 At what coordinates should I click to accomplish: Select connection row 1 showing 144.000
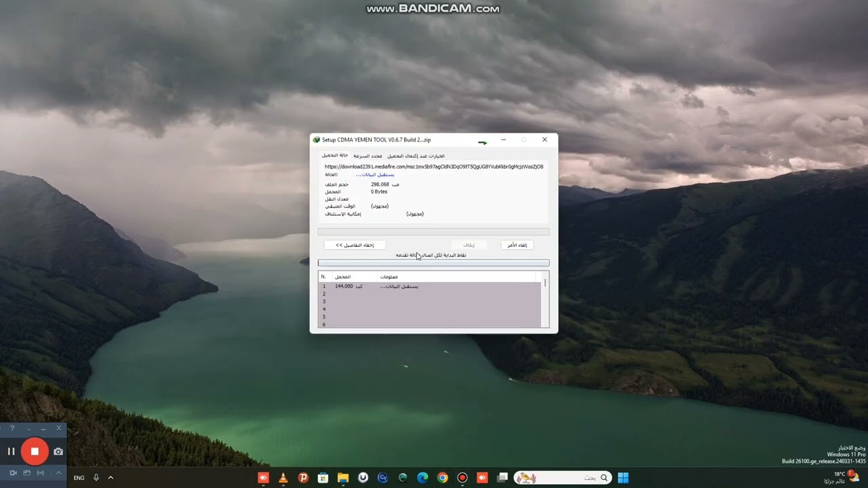click(429, 286)
